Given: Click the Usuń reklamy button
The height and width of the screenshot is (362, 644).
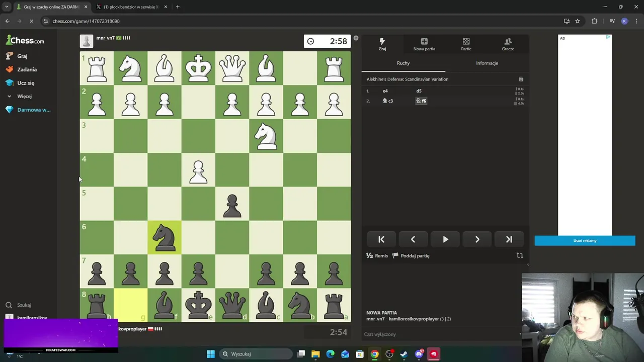Looking at the screenshot, I should 585,241.
